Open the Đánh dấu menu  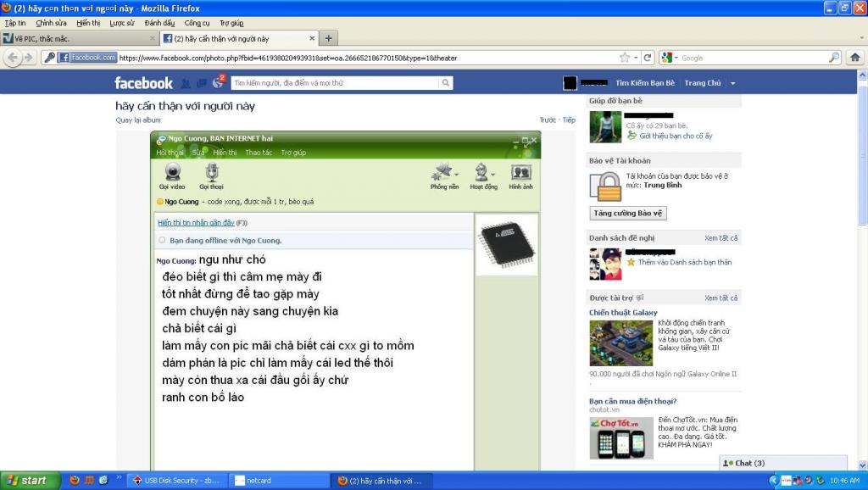coord(159,23)
